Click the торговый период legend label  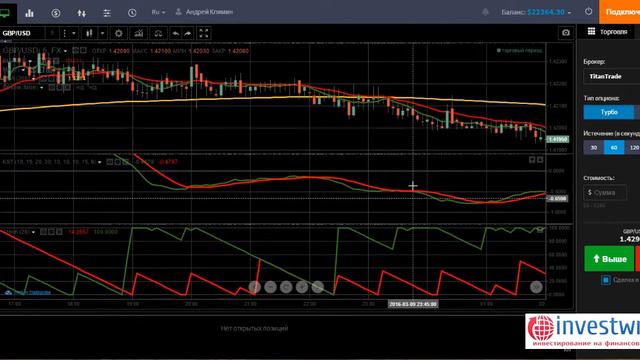(x=520, y=51)
